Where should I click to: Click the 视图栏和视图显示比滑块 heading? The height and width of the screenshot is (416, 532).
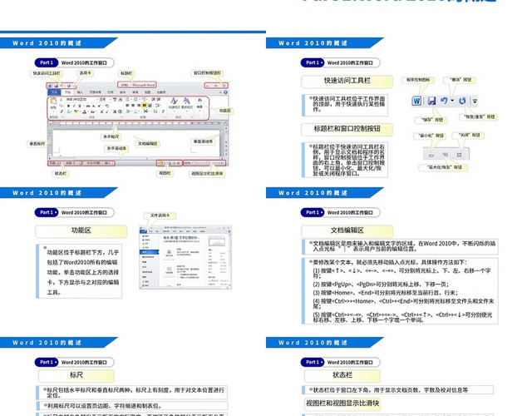342,404
